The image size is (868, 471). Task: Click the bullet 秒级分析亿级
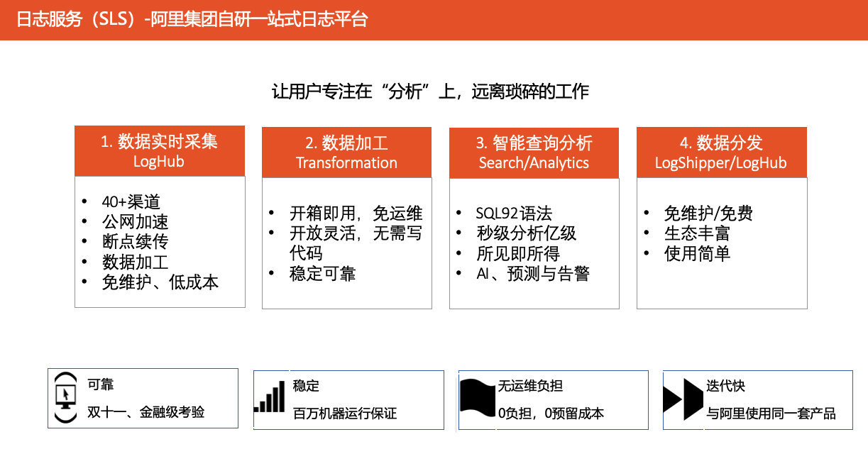(x=526, y=233)
